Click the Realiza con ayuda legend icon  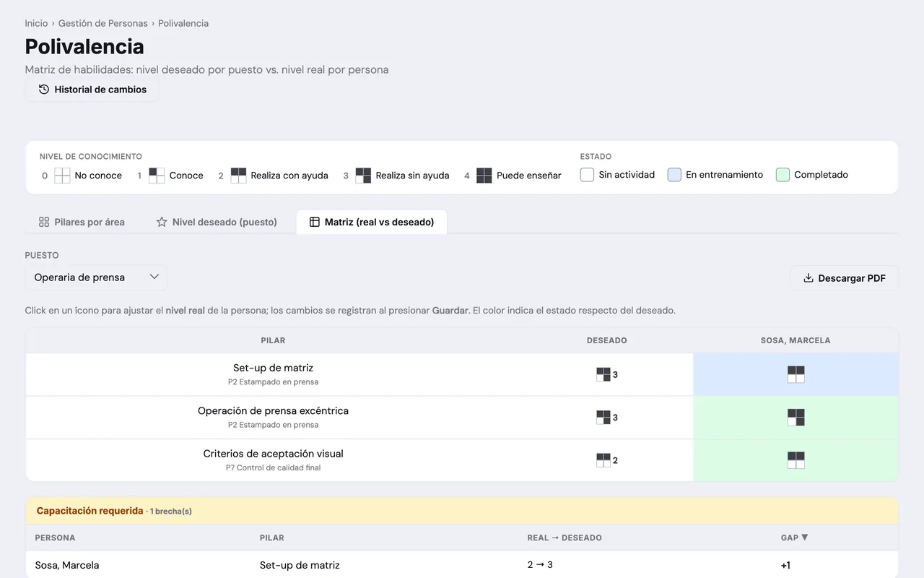click(x=238, y=176)
